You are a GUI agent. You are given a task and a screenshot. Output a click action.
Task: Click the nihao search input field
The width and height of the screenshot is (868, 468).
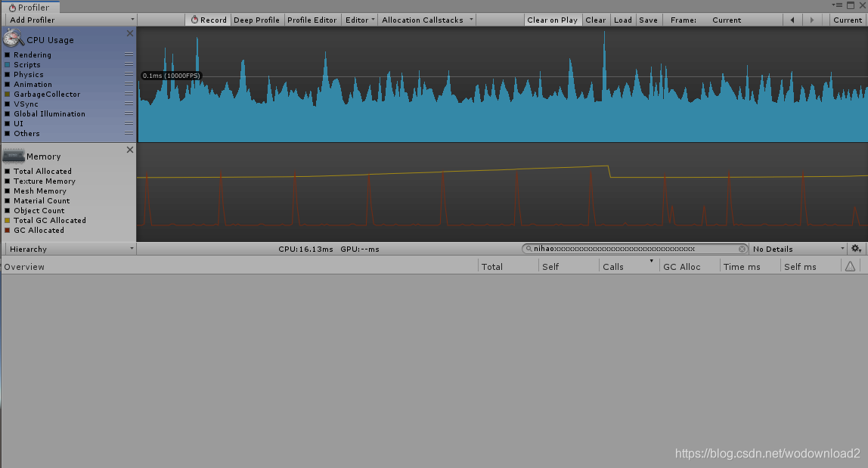pos(634,249)
